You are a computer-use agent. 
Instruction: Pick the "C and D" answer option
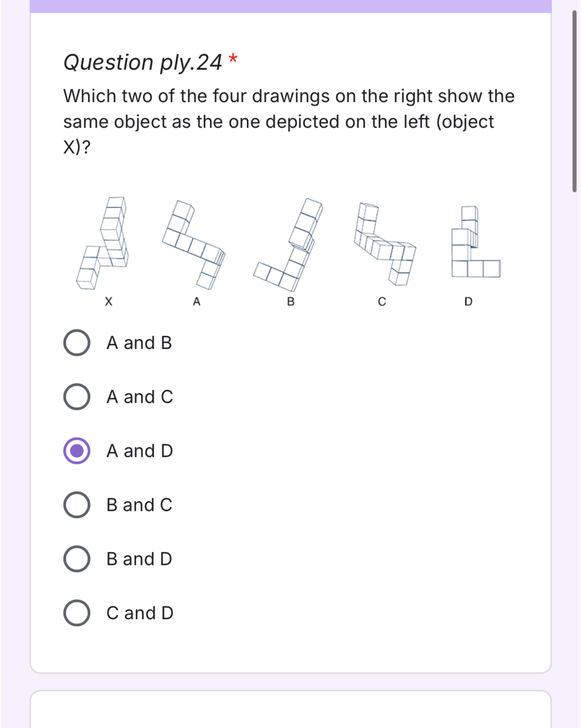(x=77, y=613)
